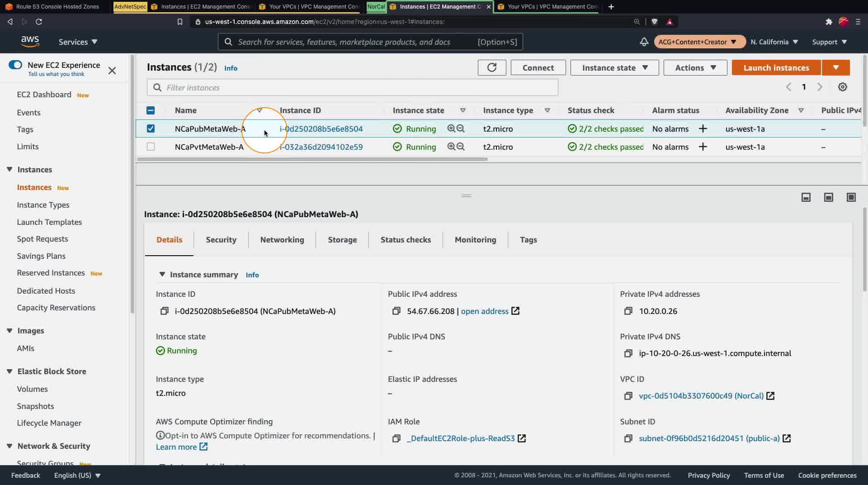Copy the private IPv4 address

click(x=628, y=311)
